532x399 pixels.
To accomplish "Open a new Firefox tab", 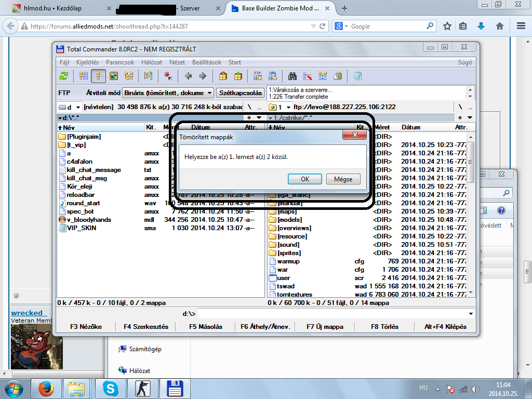I will 344,8.
